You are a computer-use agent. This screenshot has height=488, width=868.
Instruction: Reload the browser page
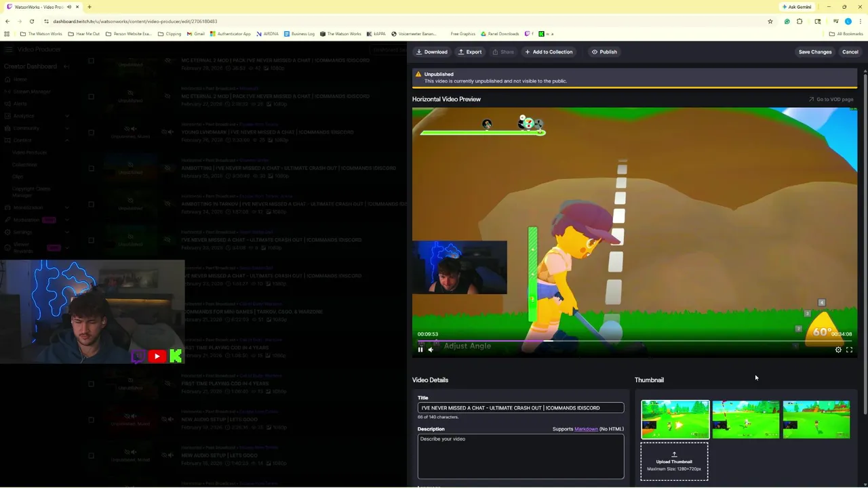pyautogui.click(x=31, y=21)
